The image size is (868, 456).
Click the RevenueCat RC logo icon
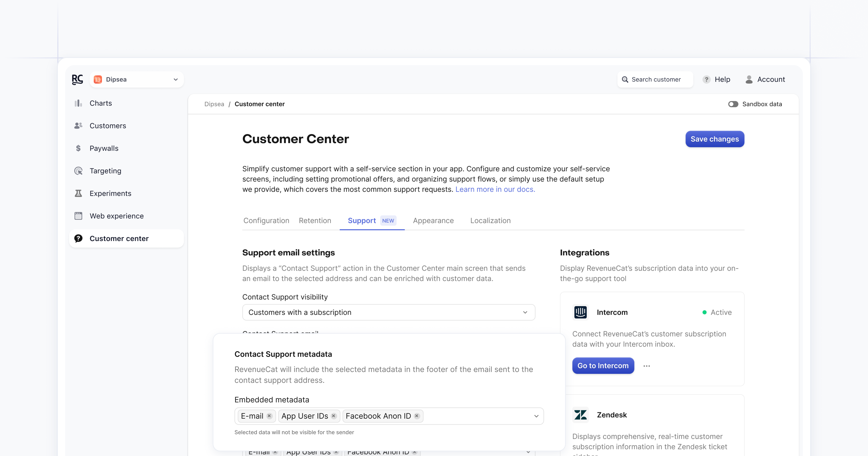pos(77,79)
